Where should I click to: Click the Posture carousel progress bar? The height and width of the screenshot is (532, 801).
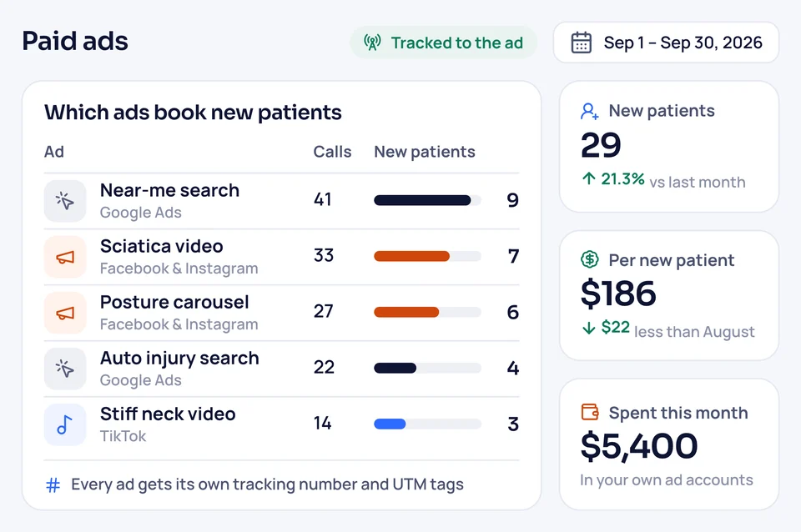[x=427, y=312]
